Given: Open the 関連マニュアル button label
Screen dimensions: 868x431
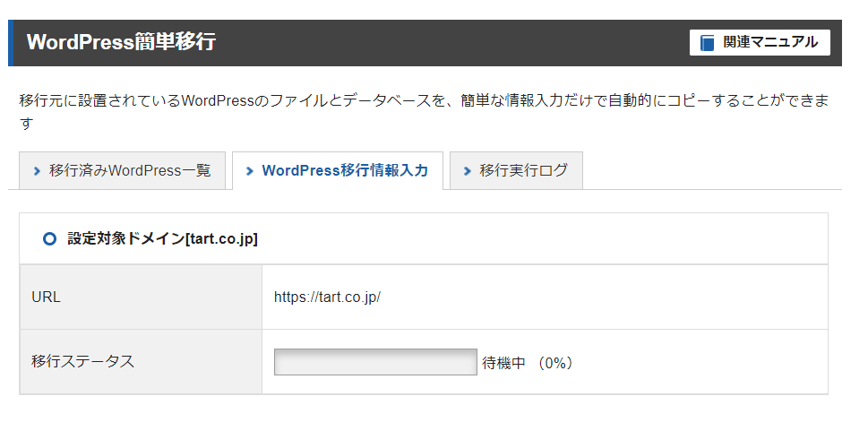Looking at the screenshot, I should 769,42.
